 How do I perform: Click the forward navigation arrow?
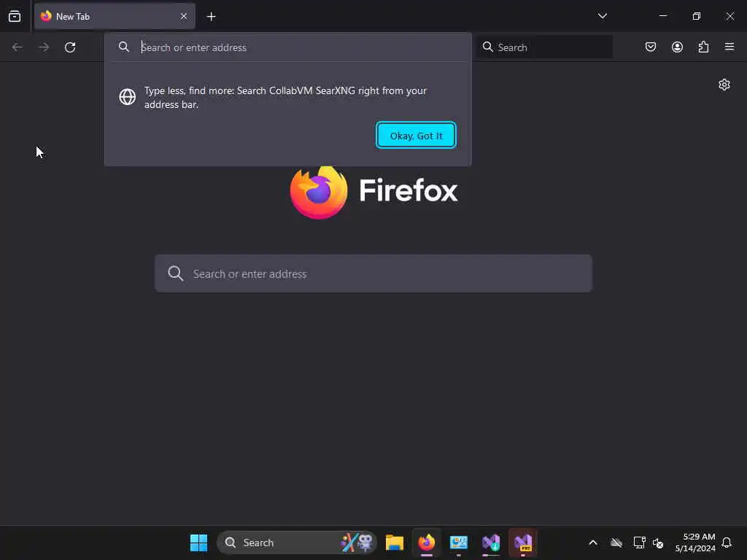coord(44,47)
